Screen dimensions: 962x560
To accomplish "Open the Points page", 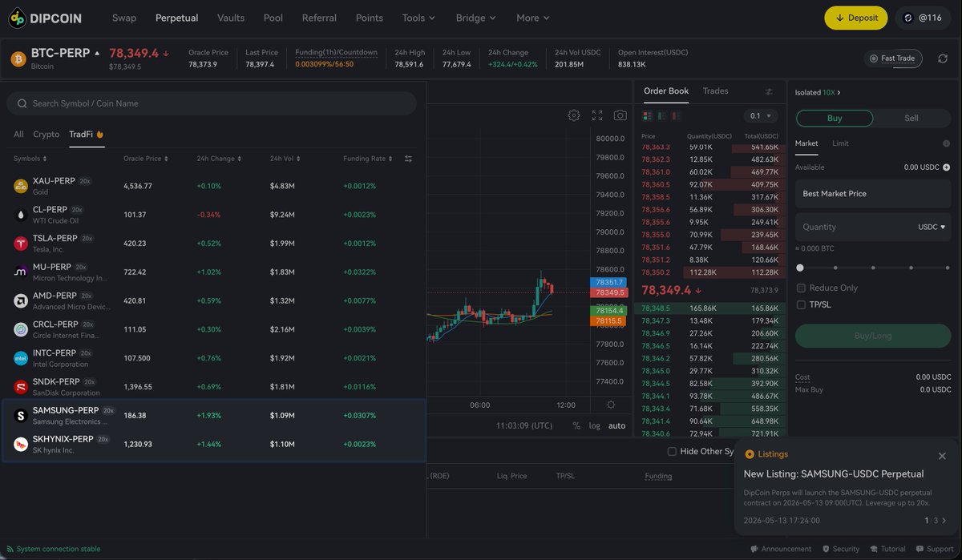I will click(x=370, y=18).
